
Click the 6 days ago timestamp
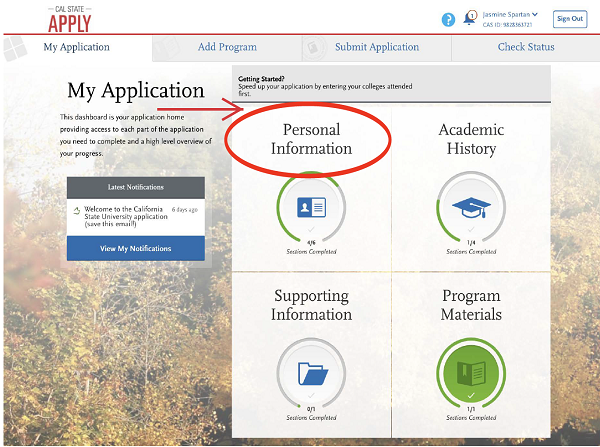tap(184, 210)
